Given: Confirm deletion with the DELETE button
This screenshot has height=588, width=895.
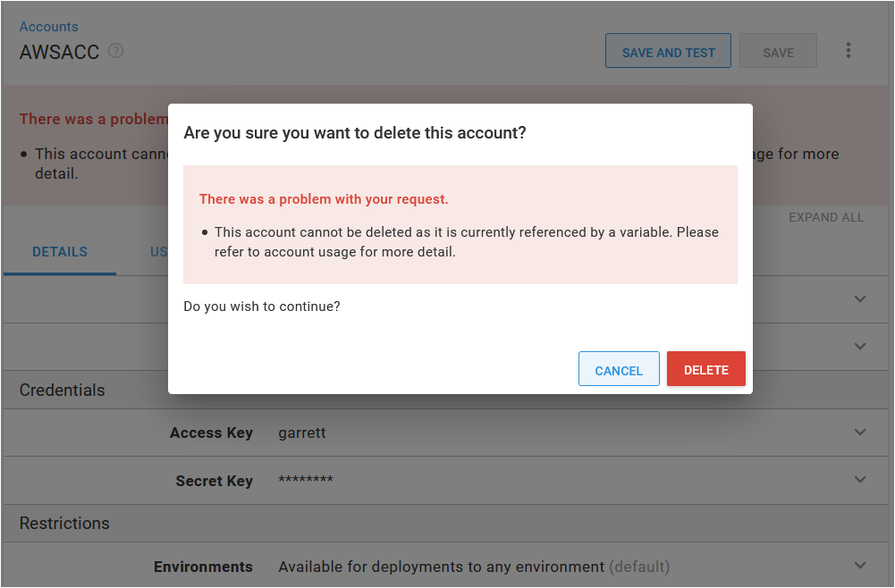Looking at the screenshot, I should point(705,368).
